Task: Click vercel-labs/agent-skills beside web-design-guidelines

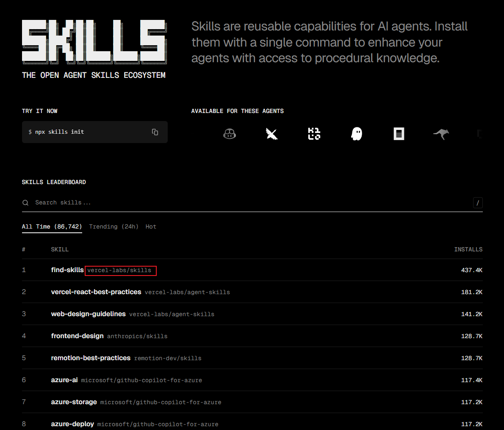Action: pyautogui.click(x=172, y=314)
